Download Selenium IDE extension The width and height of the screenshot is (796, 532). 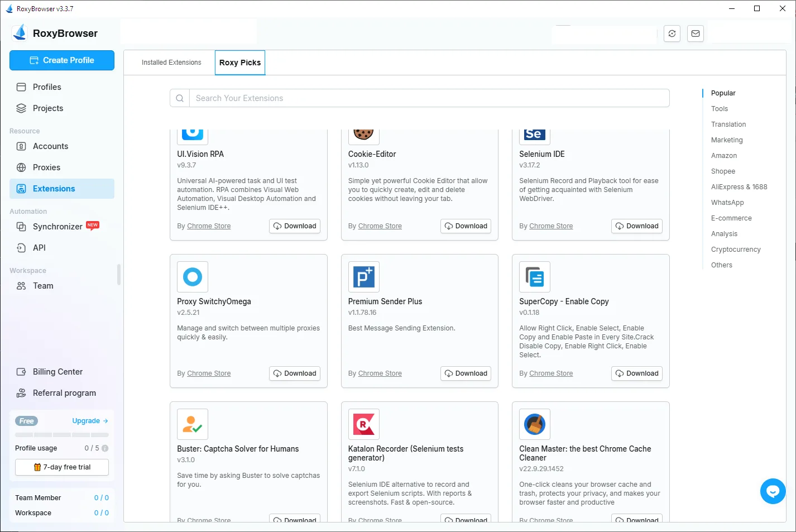637,226
